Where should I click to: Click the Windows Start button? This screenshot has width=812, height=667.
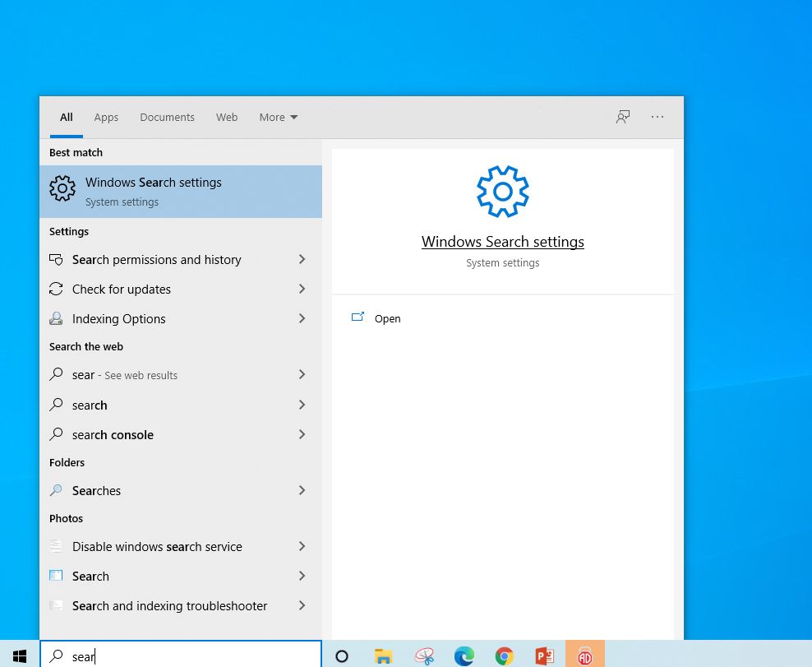pyautogui.click(x=20, y=656)
